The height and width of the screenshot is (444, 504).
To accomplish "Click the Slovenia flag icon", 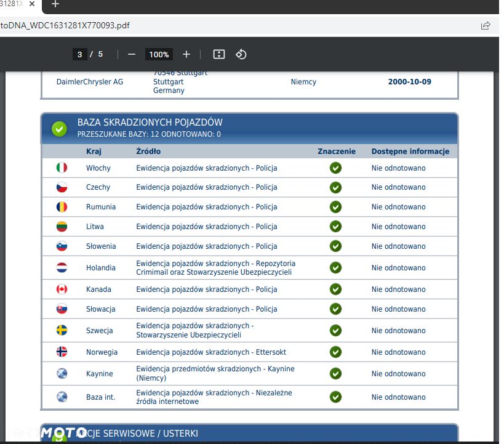I will click(x=62, y=246).
